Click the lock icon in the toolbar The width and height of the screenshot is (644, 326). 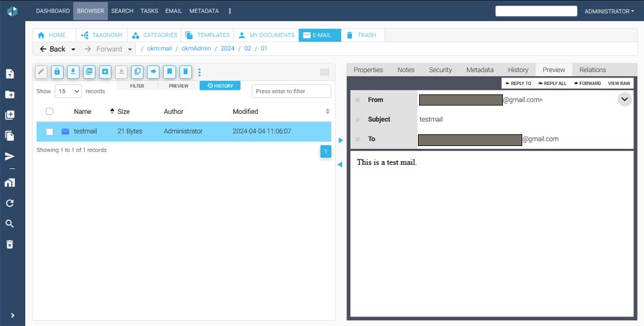[x=57, y=72]
